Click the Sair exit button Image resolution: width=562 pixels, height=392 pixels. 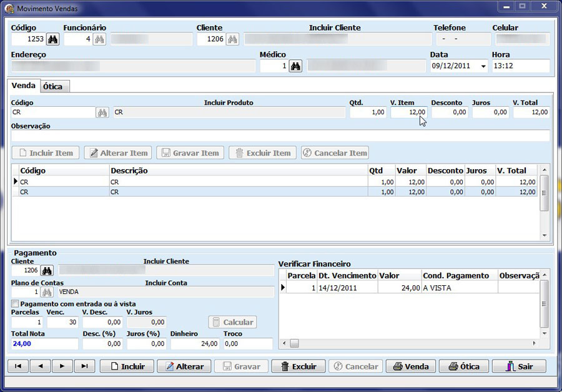coord(520,366)
